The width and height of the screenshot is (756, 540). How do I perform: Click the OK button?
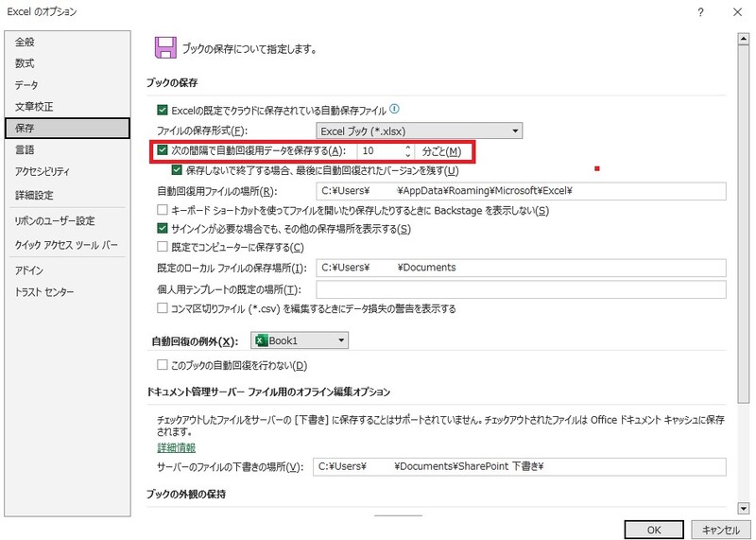tap(654, 530)
